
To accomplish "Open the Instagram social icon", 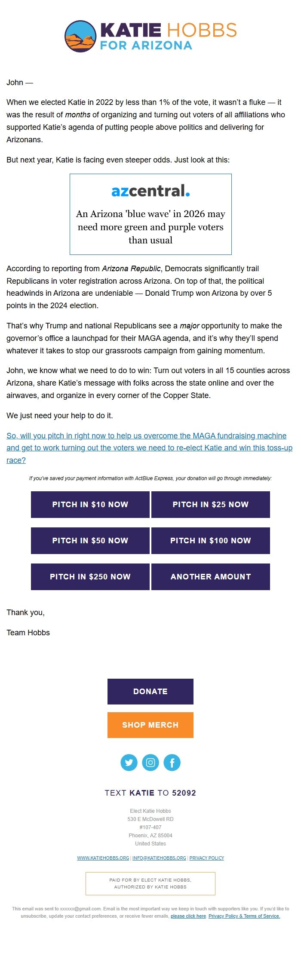I will pos(150,763).
